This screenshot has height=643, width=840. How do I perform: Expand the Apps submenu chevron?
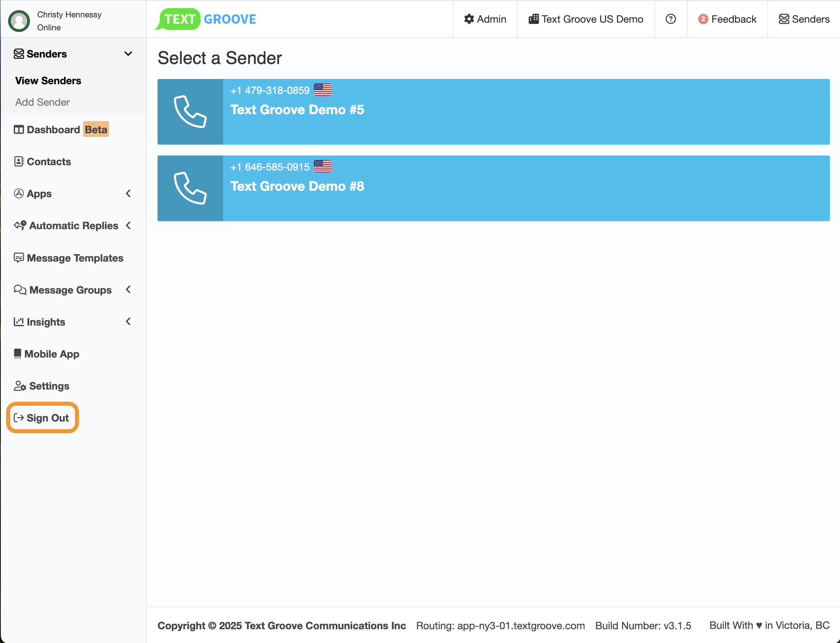pyautogui.click(x=128, y=194)
